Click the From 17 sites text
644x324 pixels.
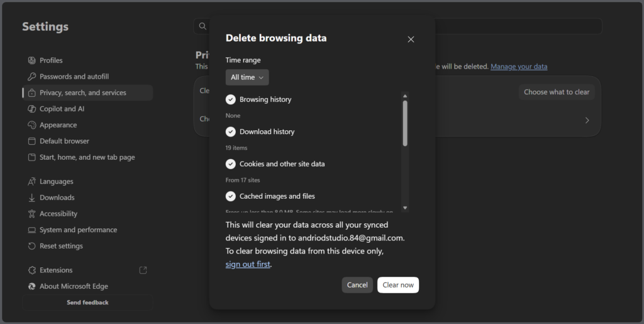point(243,181)
